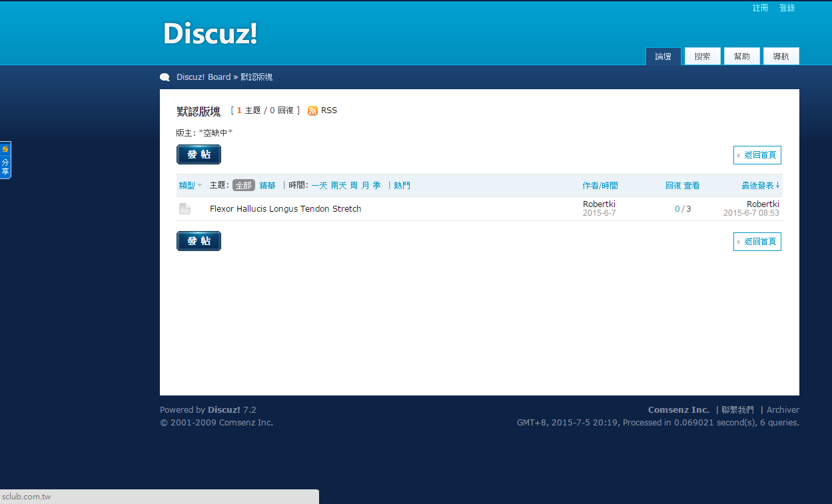
Task: Click the 註冊 link at top
Action: click(760, 8)
